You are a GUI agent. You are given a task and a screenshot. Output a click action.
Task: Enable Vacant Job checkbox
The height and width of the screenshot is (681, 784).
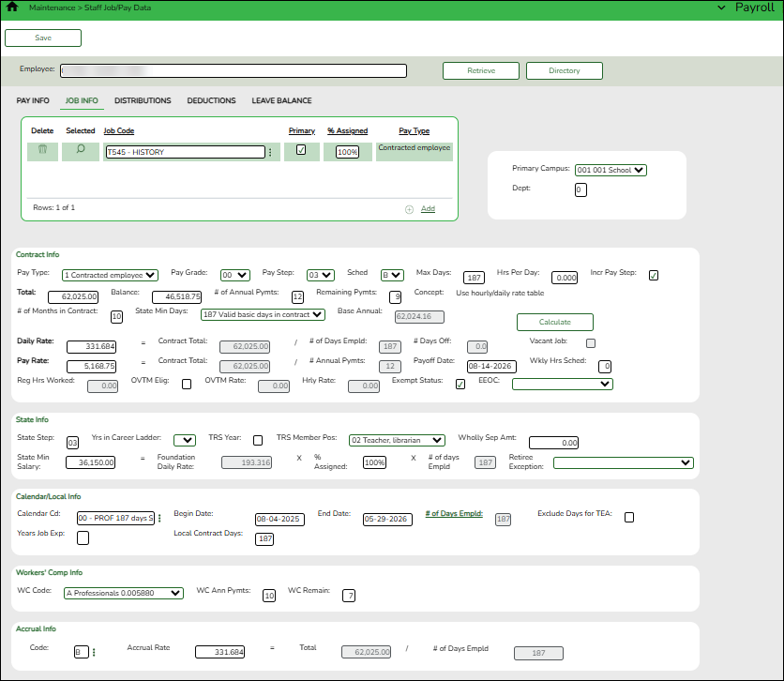591,343
